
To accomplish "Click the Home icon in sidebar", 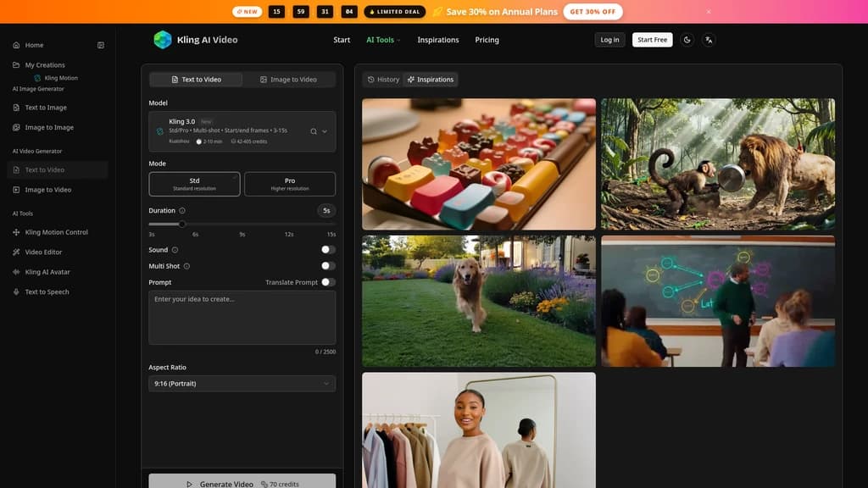I will pyautogui.click(x=16, y=45).
